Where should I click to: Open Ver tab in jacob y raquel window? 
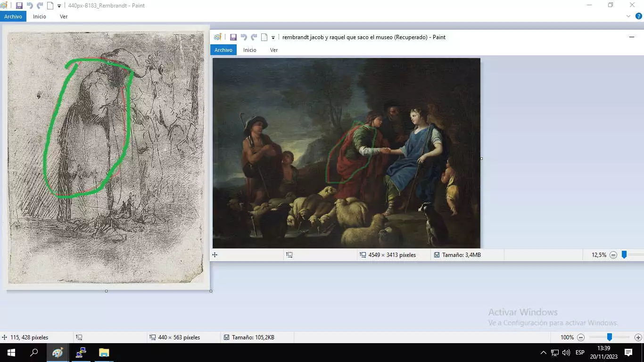tap(274, 50)
